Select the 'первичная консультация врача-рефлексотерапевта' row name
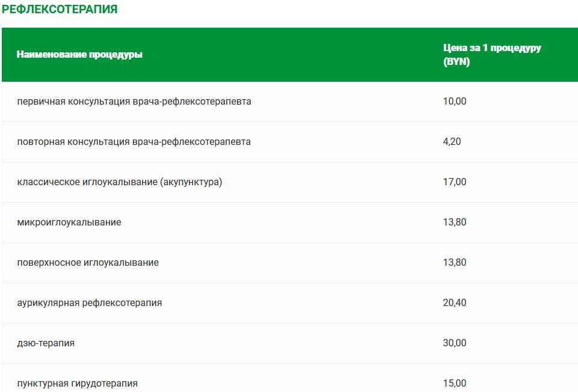Screen dimensions: 578x392 point(134,102)
